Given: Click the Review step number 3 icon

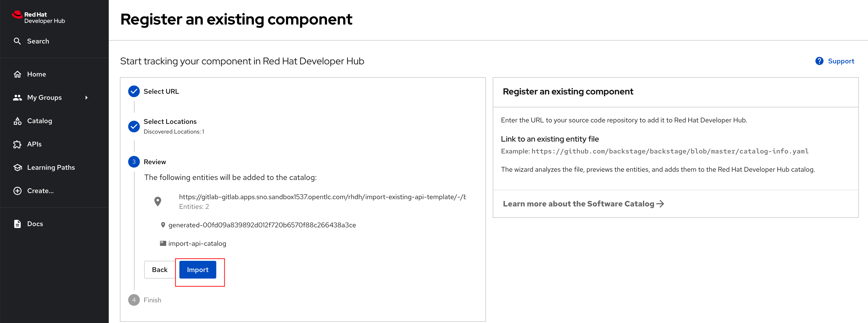Looking at the screenshot, I should click(134, 162).
